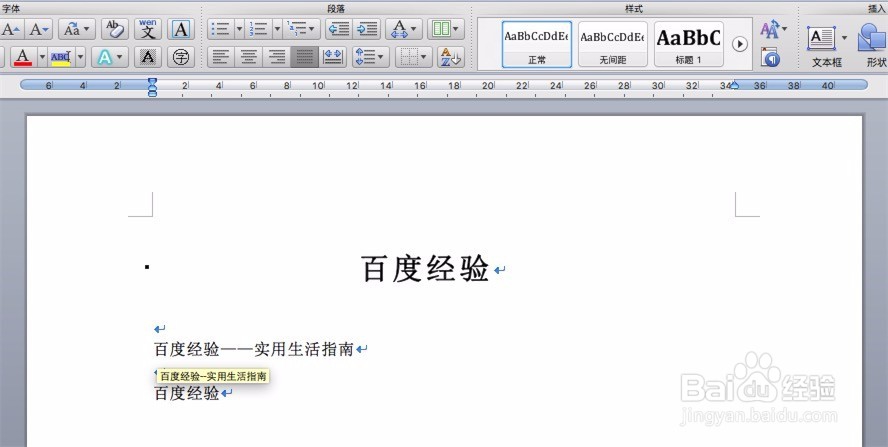Increase the paragraph indent

366,29
